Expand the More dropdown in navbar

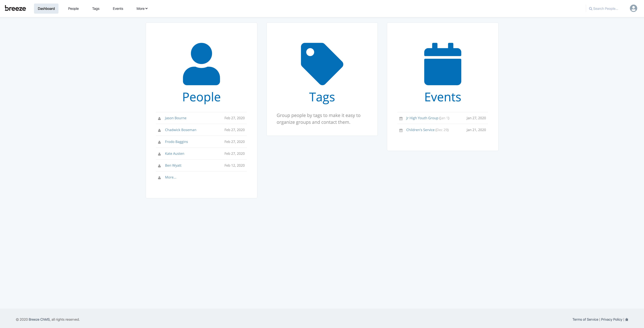coord(142,8)
